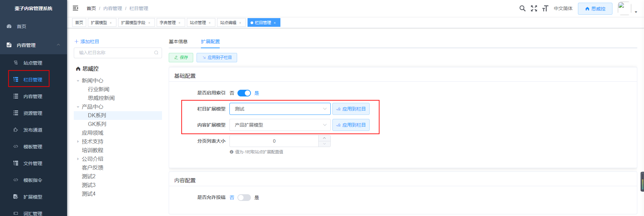Open the search magnifier icon in header

[x=522, y=8]
